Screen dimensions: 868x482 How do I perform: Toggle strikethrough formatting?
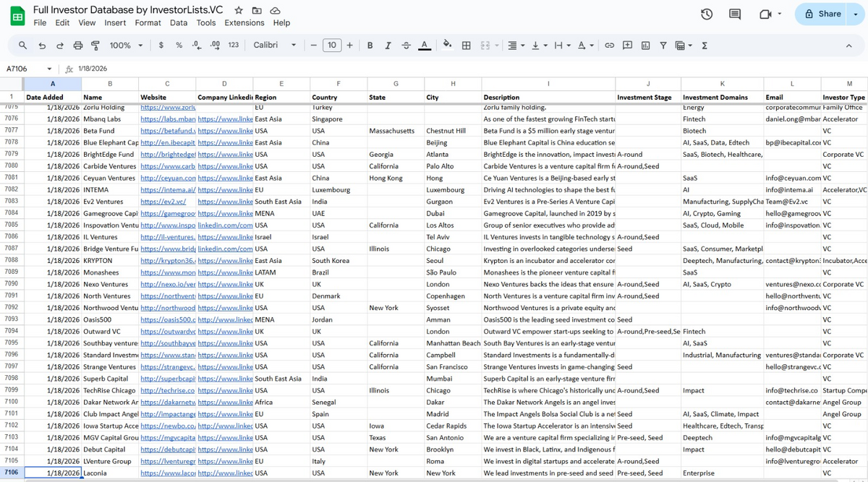pos(404,45)
